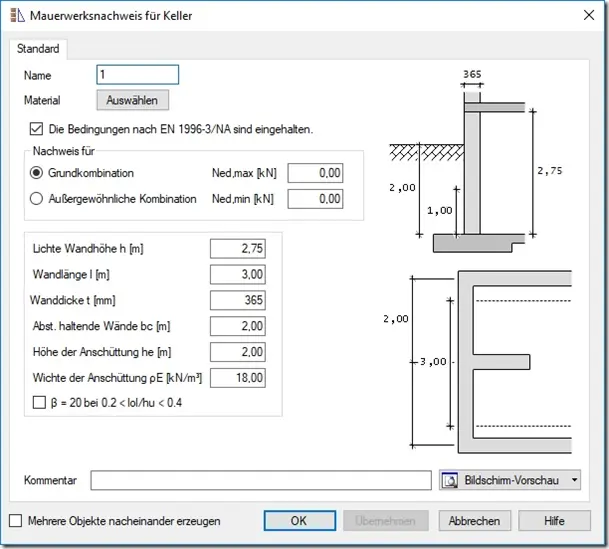Image resolution: width=609 pixels, height=549 pixels.
Task: Edit Abst. haltende Wände bc field
Action: point(238,326)
